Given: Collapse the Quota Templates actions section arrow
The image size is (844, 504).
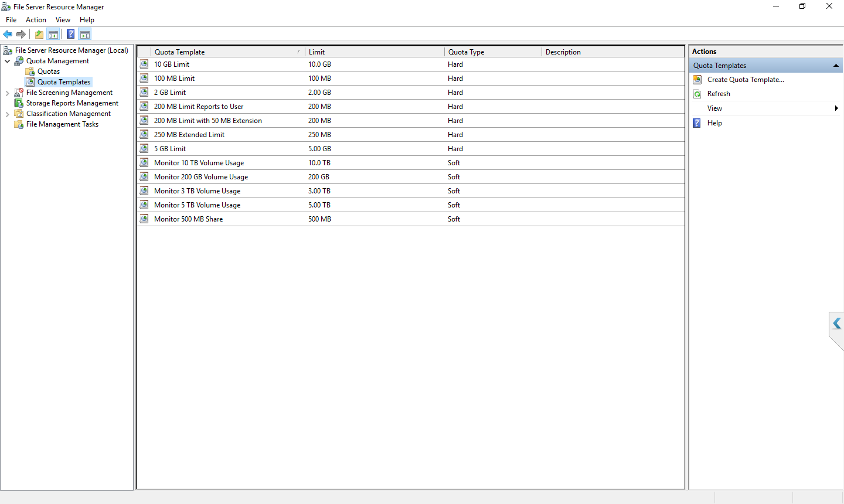Looking at the screenshot, I should (836, 66).
